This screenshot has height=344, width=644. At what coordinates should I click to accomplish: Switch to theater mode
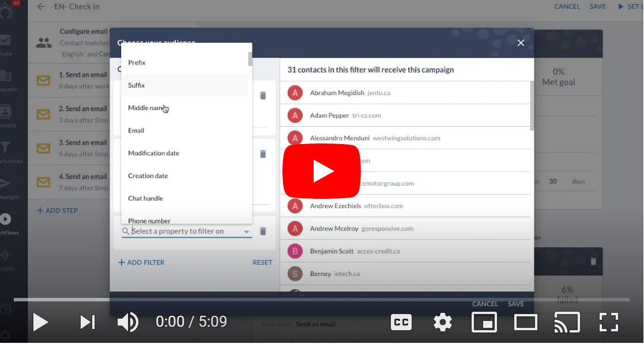pyautogui.click(x=525, y=322)
